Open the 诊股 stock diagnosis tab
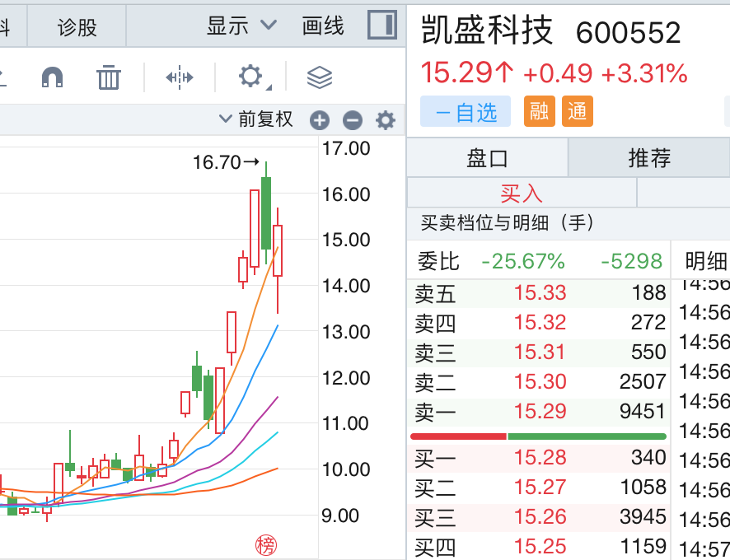 (77, 27)
